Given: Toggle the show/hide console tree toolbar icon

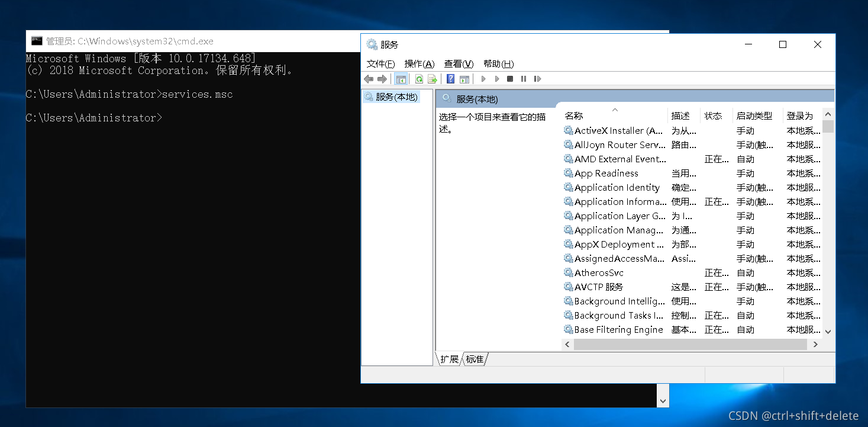Looking at the screenshot, I should coord(401,79).
